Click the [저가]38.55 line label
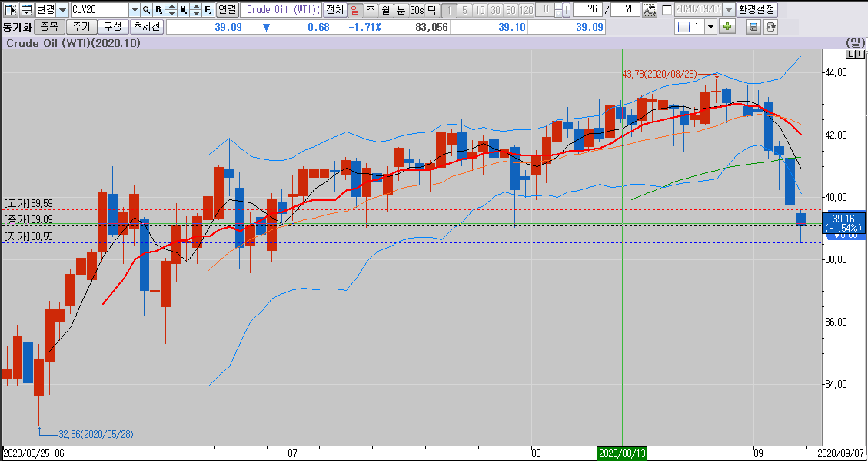 click(x=28, y=236)
